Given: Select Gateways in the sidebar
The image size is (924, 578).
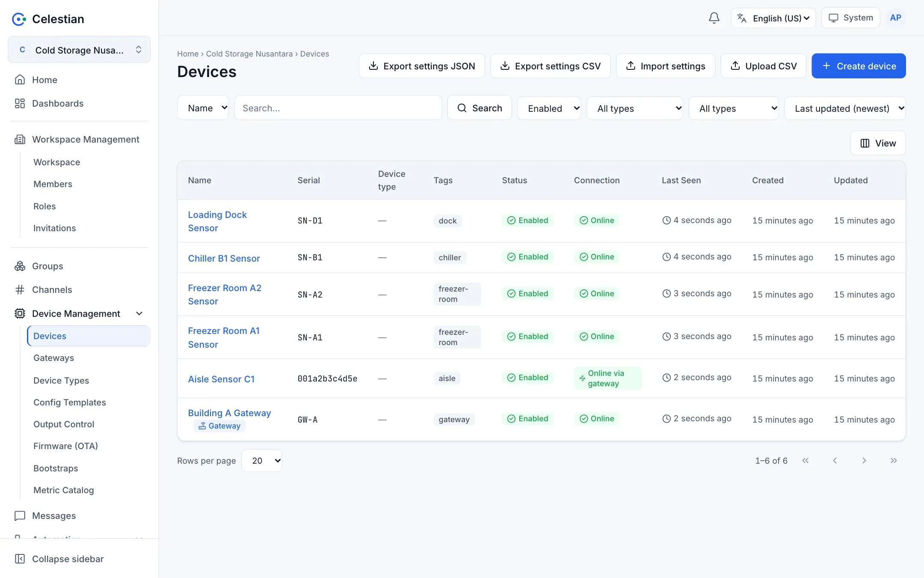Looking at the screenshot, I should coord(53,358).
